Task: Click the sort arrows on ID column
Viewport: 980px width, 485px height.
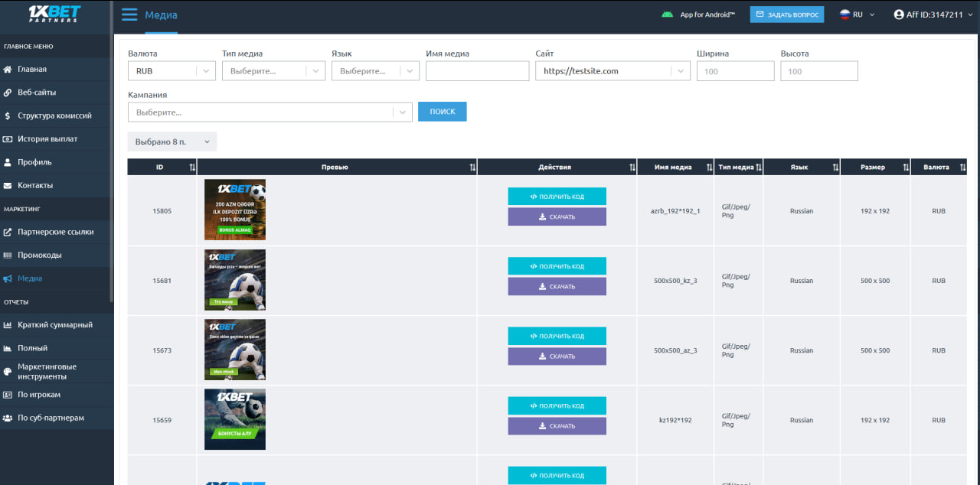Action: [x=191, y=168]
